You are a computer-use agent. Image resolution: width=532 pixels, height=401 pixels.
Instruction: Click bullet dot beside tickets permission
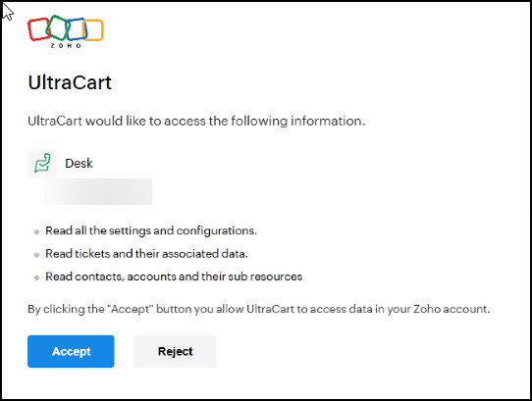(x=36, y=255)
